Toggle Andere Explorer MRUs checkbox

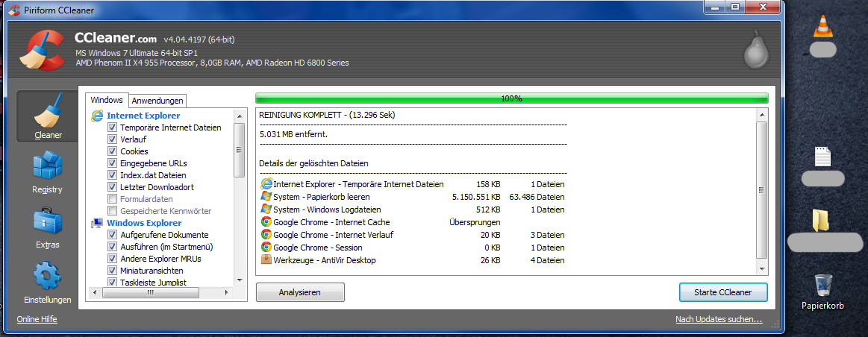113,259
